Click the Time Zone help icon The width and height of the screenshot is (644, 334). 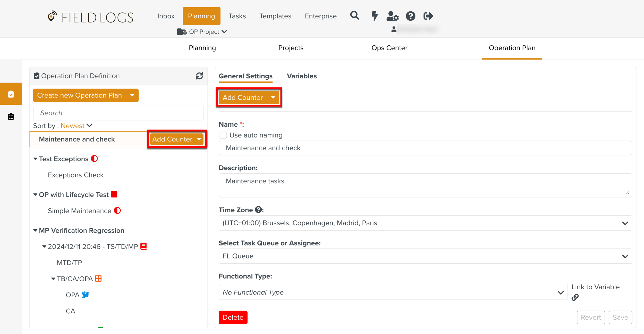(x=258, y=210)
